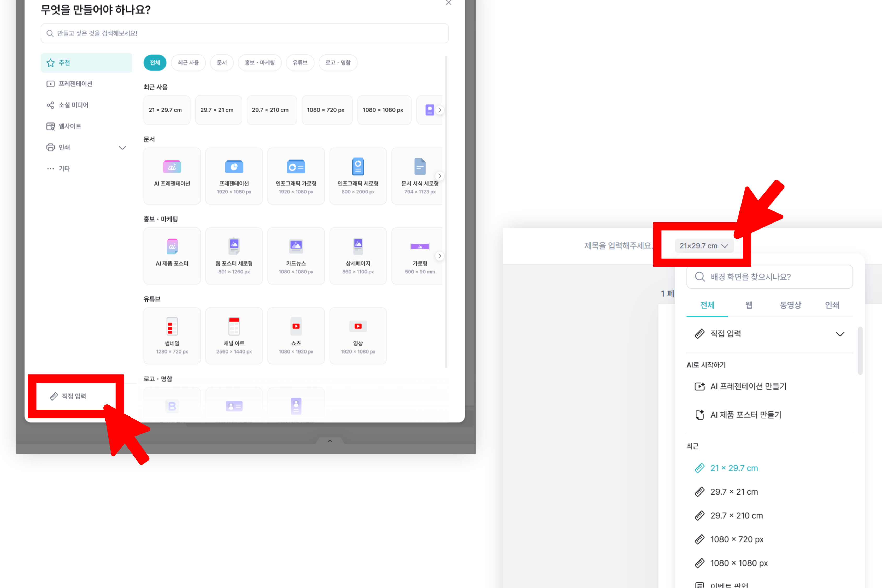Screen dimensions: 882x588
Task: Select the 채널 아트 template icon
Action: coord(234,326)
